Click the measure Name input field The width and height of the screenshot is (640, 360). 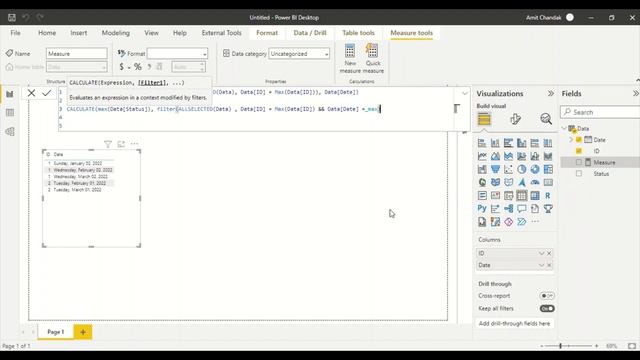(x=77, y=53)
